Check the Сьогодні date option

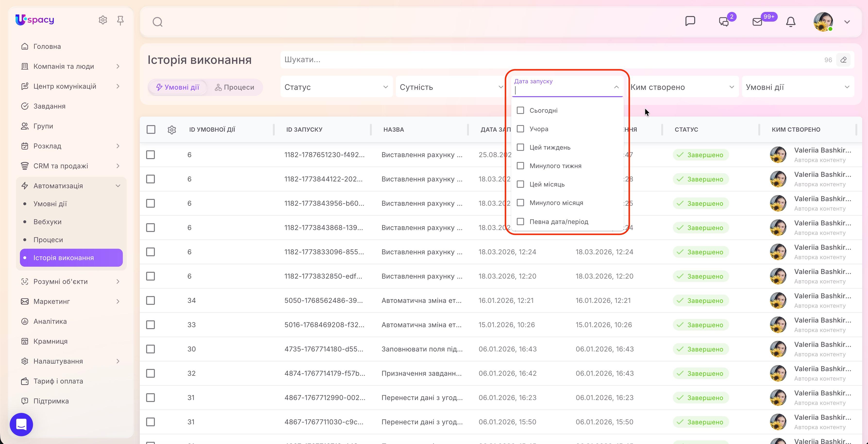pyautogui.click(x=520, y=111)
